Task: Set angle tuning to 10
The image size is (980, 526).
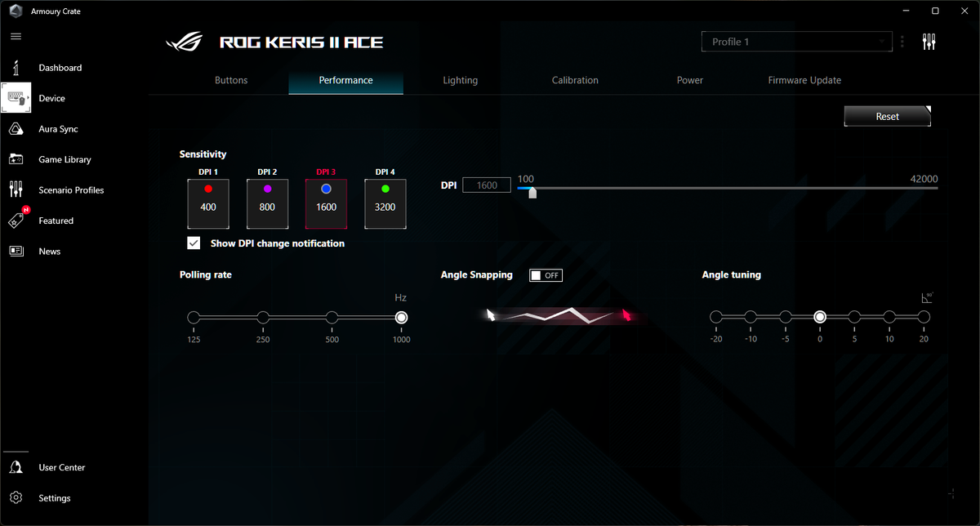Action: pyautogui.click(x=889, y=318)
